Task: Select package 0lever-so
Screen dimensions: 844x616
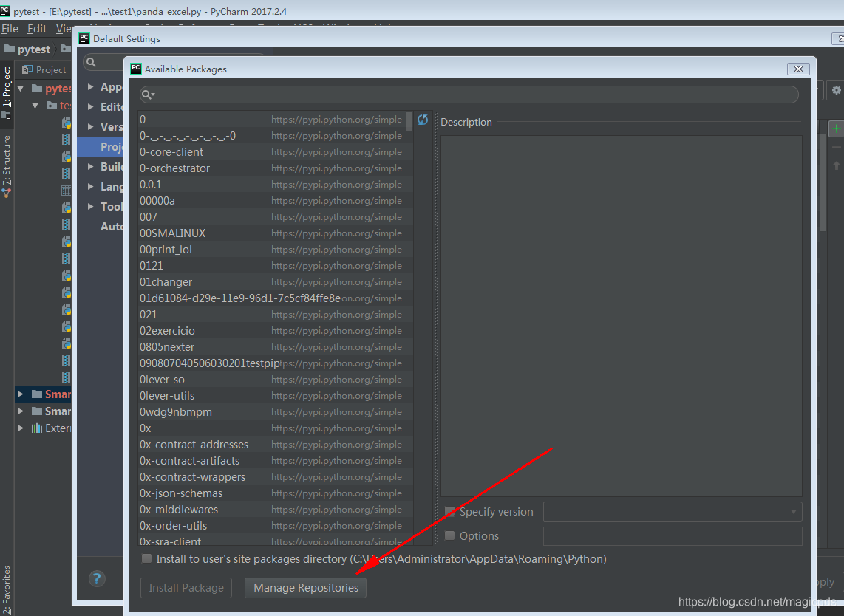Action: (275, 380)
